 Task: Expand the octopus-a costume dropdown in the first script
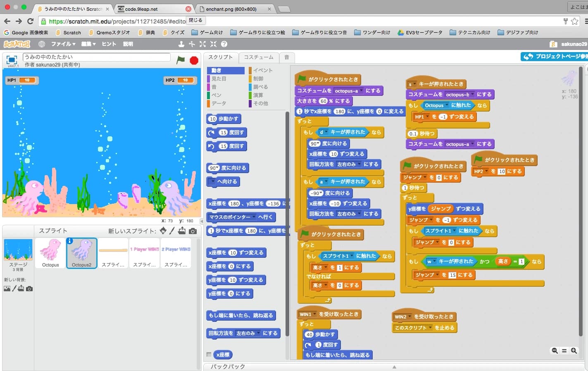[x=361, y=91]
